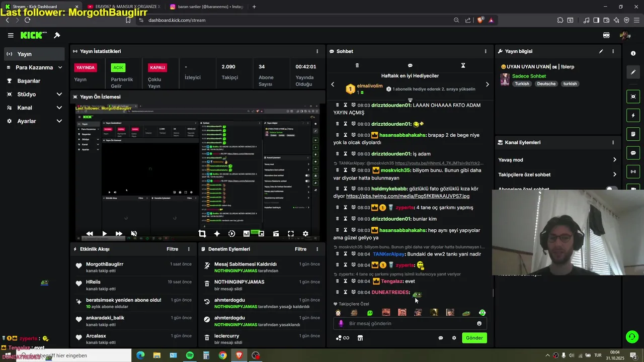The width and height of the screenshot is (644, 362).
Task: Open Google Chrome from the Windows taskbar
Action: (222, 355)
